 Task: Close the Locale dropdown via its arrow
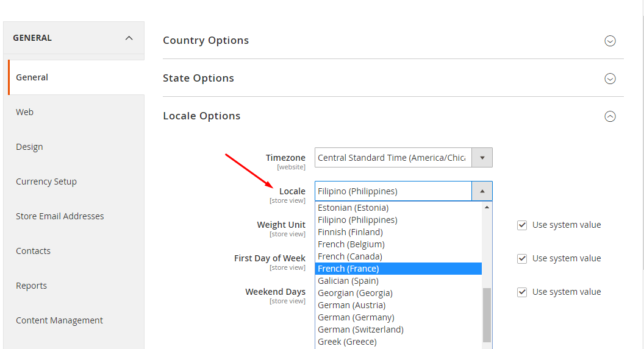tap(482, 191)
